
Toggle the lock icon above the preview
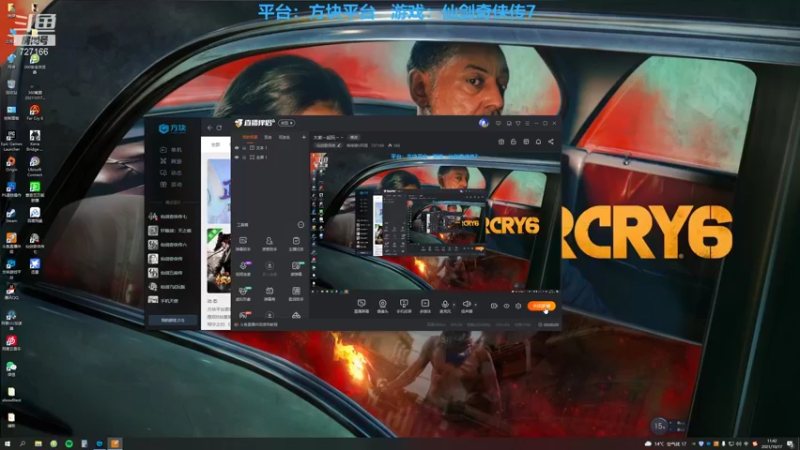513,142
